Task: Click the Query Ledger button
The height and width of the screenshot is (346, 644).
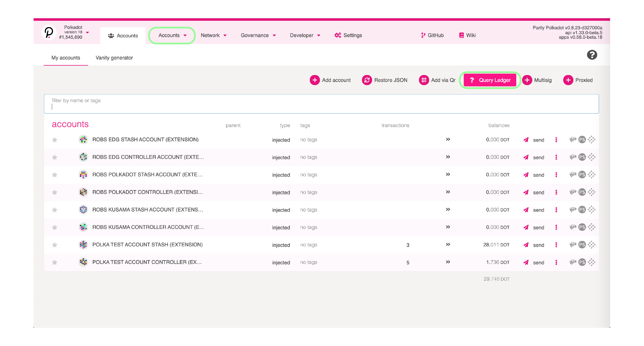Action: coord(490,80)
